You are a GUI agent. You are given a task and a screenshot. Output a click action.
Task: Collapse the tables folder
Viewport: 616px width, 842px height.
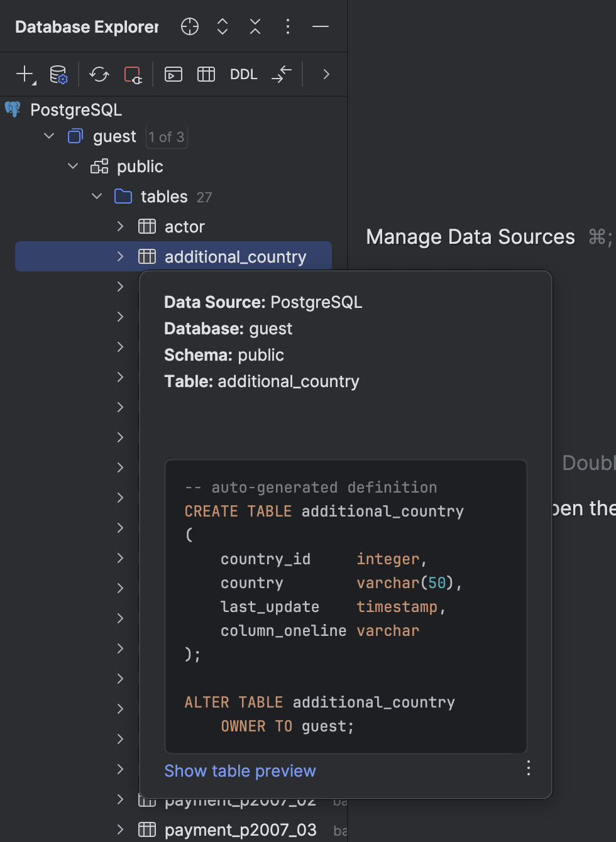[x=96, y=196]
